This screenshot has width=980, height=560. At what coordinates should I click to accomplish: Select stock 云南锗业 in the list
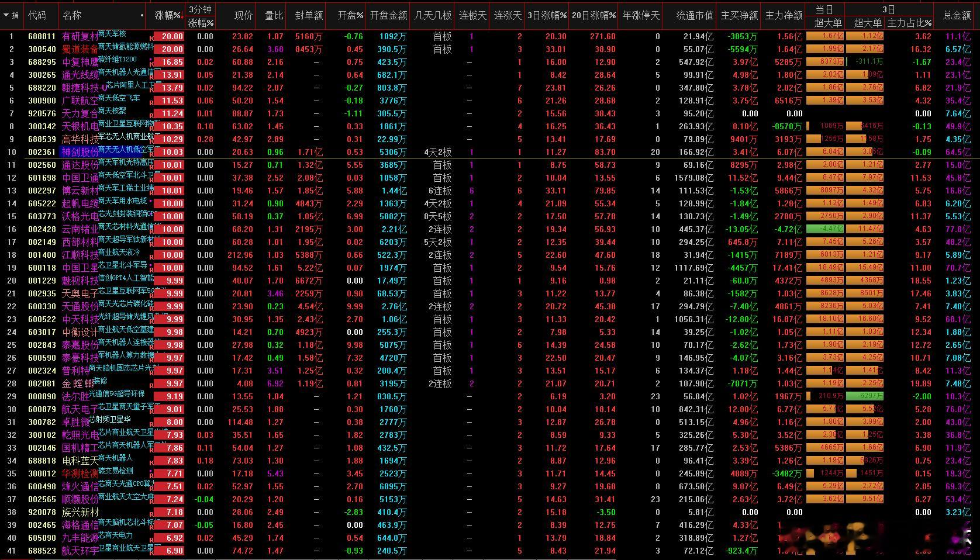tap(81, 229)
